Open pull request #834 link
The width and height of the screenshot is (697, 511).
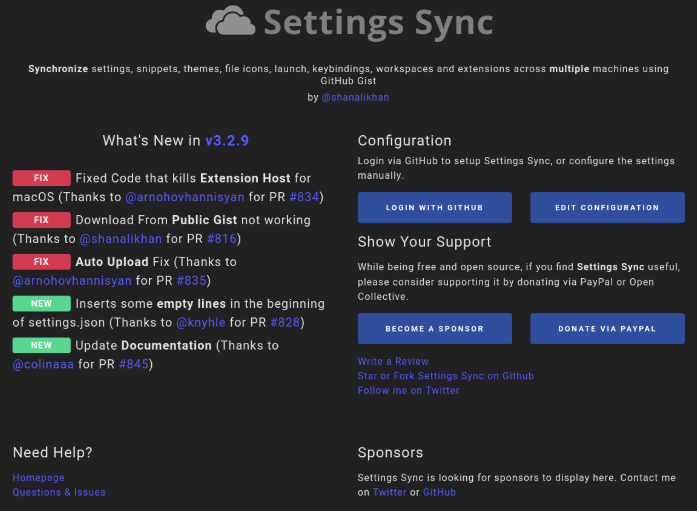tap(304, 197)
